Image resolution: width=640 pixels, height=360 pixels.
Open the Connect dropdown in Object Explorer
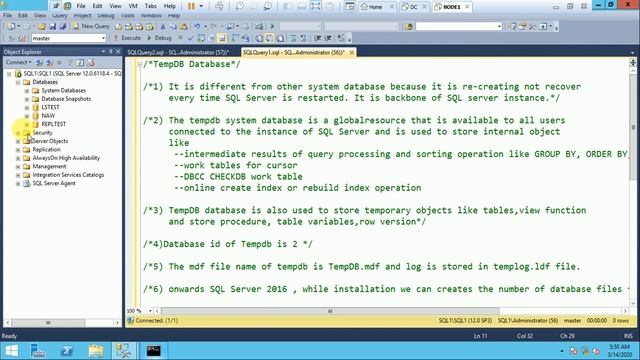coord(19,62)
